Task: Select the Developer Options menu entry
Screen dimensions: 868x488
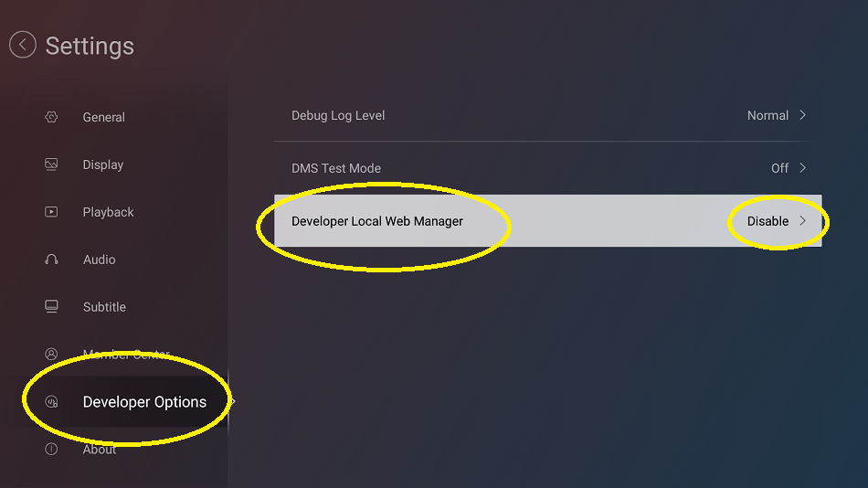Action: (144, 402)
